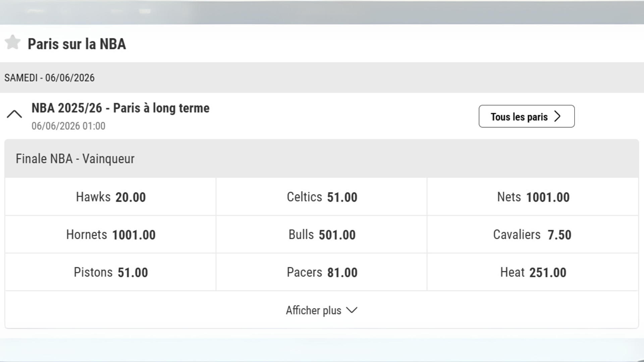Click the star icon to favorite NBA bets
The width and height of the screenshot is (644, 362).
[12, 43]
